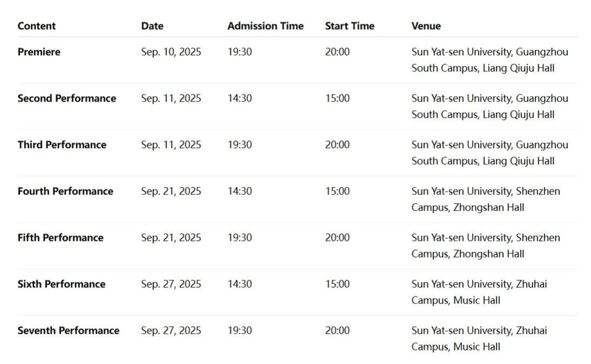Select the Second Performance row label
The image size is (591, 364).
click(x=66, y=98)
